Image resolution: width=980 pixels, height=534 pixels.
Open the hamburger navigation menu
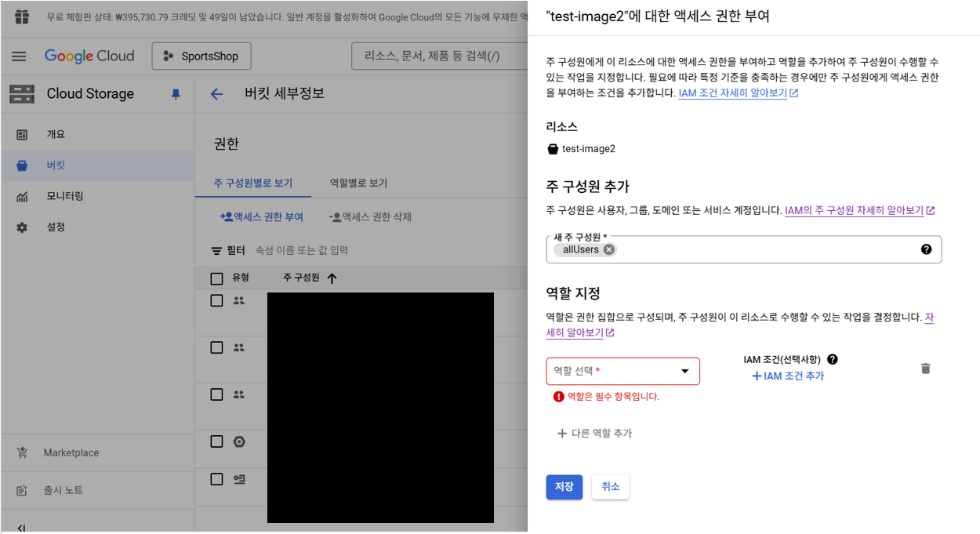coord(19,56)
